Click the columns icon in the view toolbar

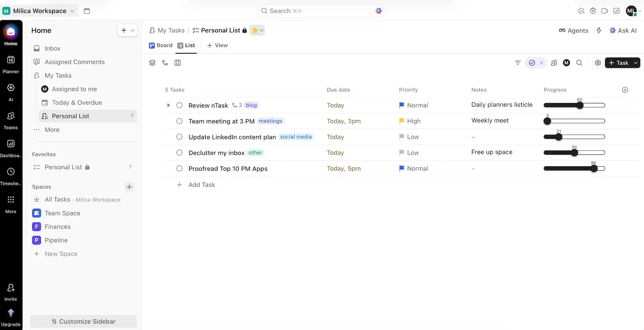[177, 63]
